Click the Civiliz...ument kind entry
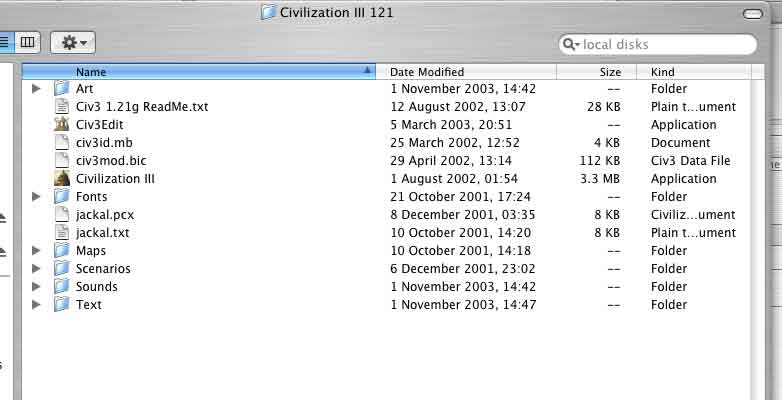The width and height of the screenshot is (782, 400). click(693, 214)
